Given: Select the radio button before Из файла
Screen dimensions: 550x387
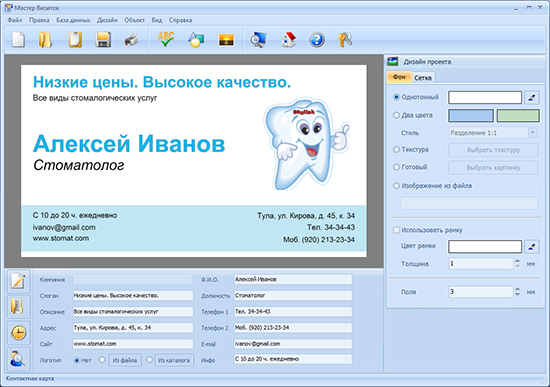Looking at the screenshot, I should (102, 360).
